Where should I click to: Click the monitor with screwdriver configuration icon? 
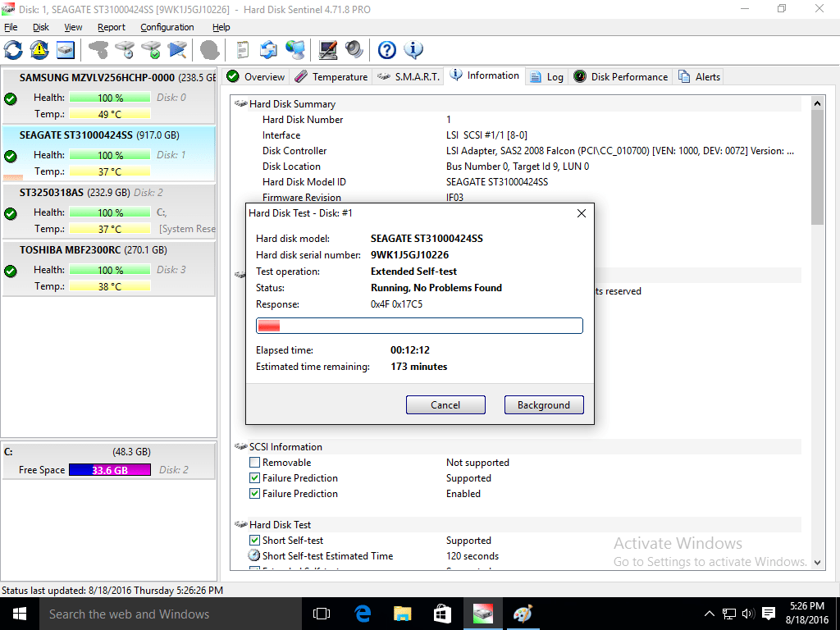coord(328,50)
